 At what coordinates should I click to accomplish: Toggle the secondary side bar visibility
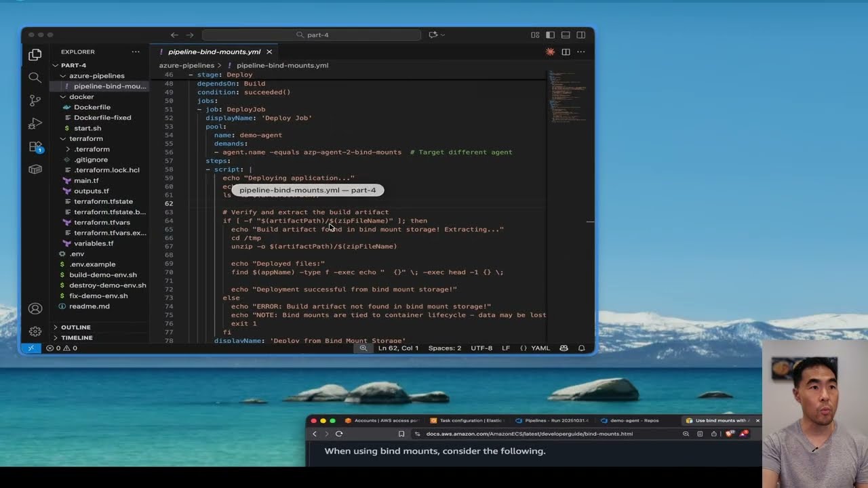click(581, 35)
